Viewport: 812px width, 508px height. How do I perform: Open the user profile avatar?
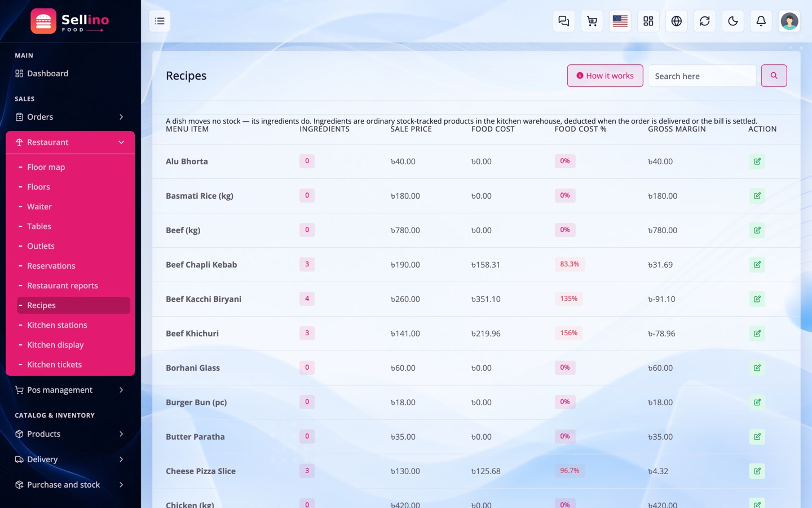tap(789, 21)
